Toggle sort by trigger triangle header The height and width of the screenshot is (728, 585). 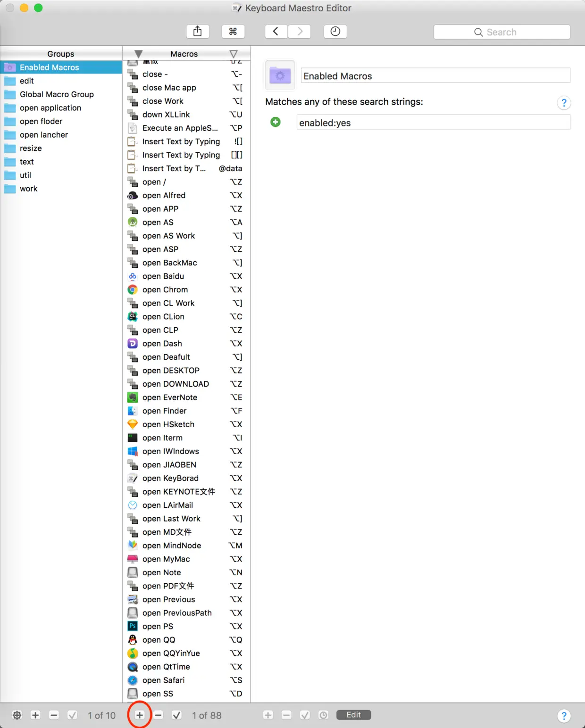tap(234, 54)
